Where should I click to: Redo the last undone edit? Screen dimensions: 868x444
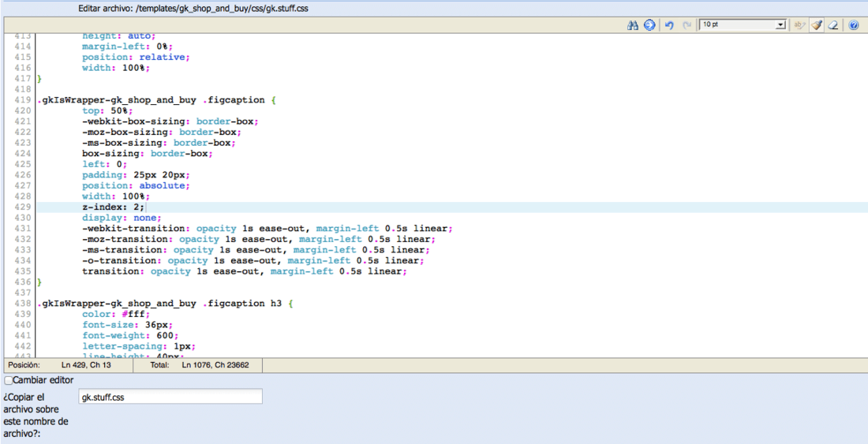point(687,25)
